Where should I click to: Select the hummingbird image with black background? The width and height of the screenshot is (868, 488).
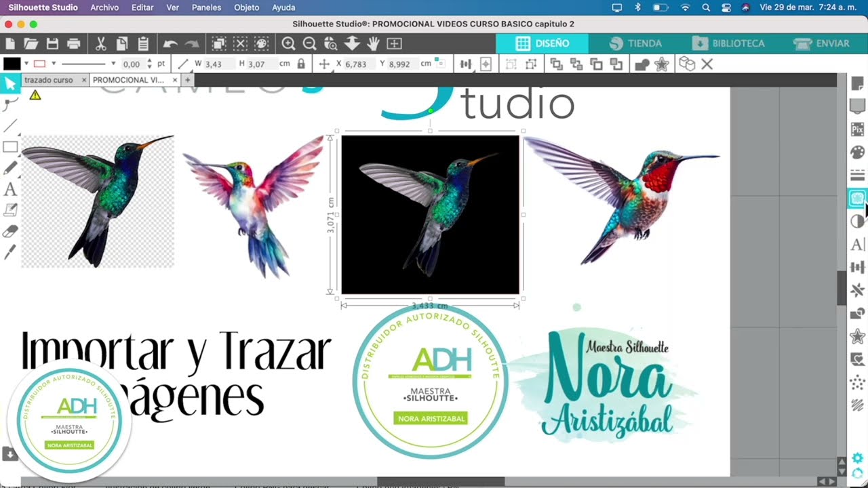(x=430, y=214)
